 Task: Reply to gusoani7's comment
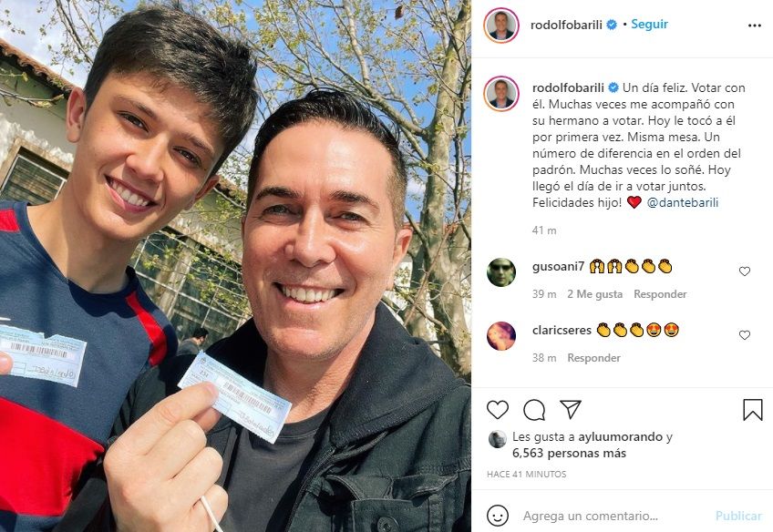point(660,294)
